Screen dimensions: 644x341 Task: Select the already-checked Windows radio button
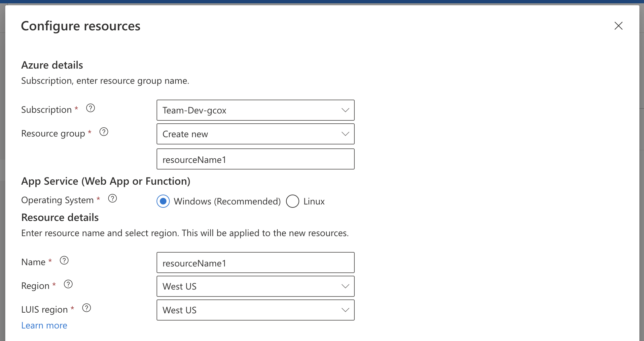(x=163, y=201)
